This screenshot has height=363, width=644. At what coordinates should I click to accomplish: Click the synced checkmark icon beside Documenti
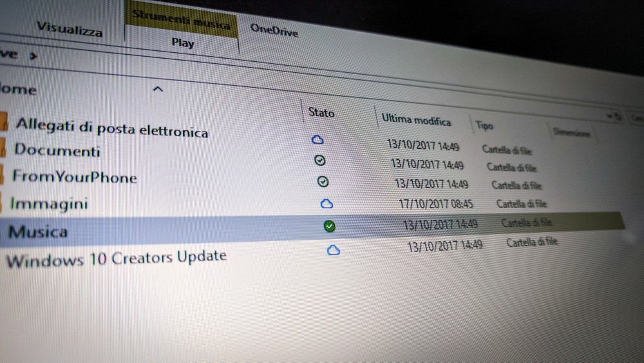(x=320, y=160)
